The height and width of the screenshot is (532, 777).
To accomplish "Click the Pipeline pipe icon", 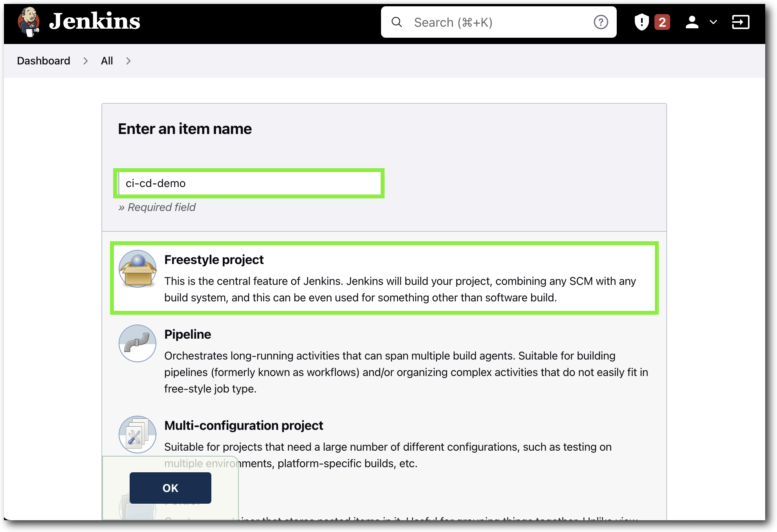I will tap(137, 343).
